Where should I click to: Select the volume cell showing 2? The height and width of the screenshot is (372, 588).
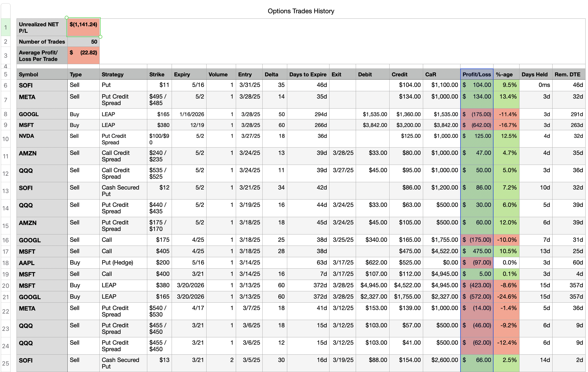click(x=221, y=363)
